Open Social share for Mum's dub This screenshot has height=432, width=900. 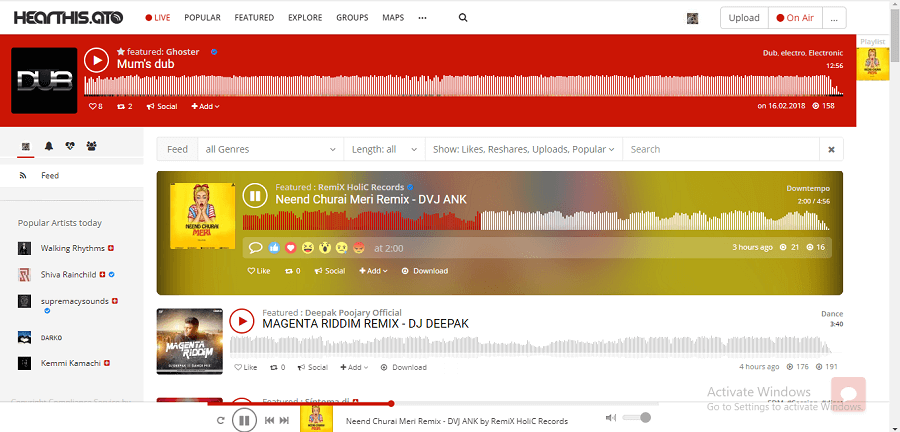[x=162, y=106]
